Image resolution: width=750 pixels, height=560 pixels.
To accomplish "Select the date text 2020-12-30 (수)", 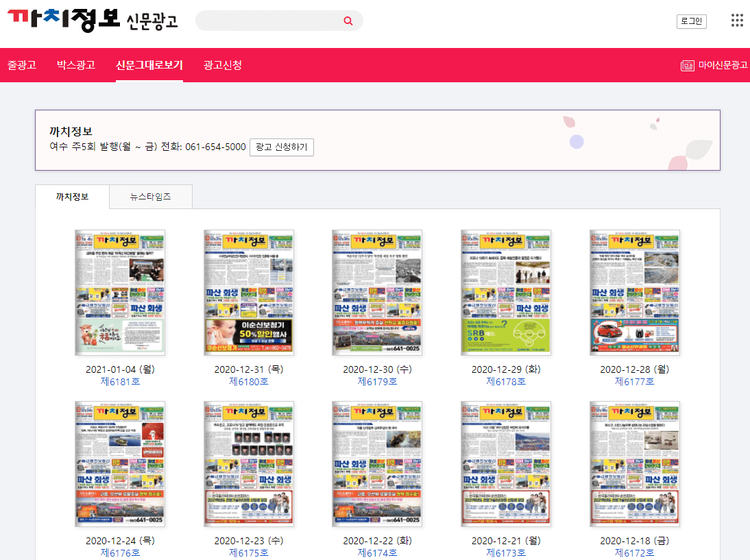I will tap(377, 369).
